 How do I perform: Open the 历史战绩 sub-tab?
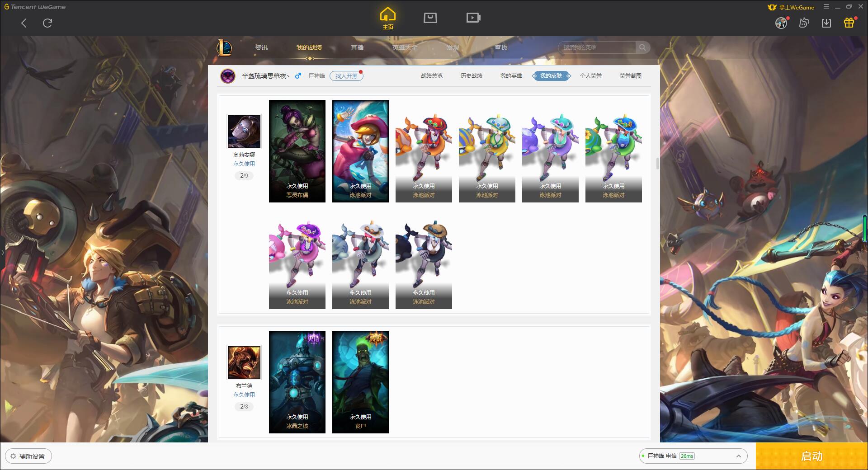click(472, 76)
